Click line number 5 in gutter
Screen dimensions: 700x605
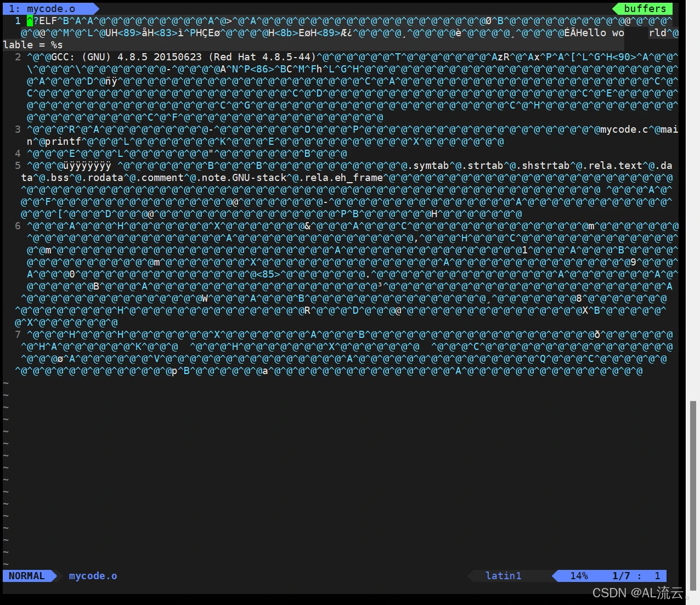click(x=18, y=166)
